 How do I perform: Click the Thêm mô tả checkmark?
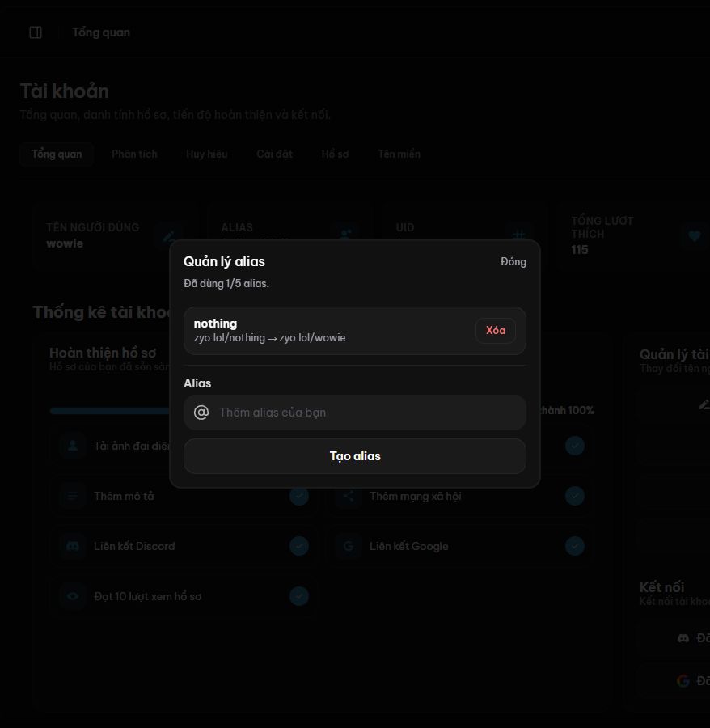tap(299, 496)
